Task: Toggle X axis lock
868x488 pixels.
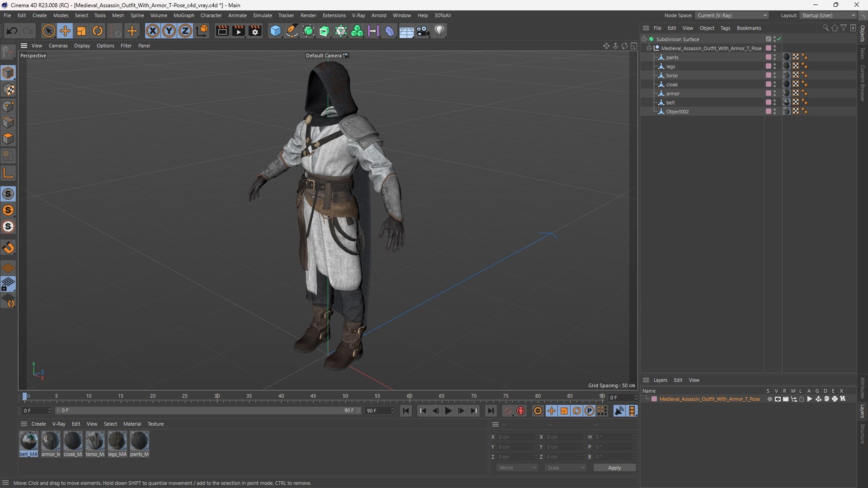Action: [x=153, y=31]
